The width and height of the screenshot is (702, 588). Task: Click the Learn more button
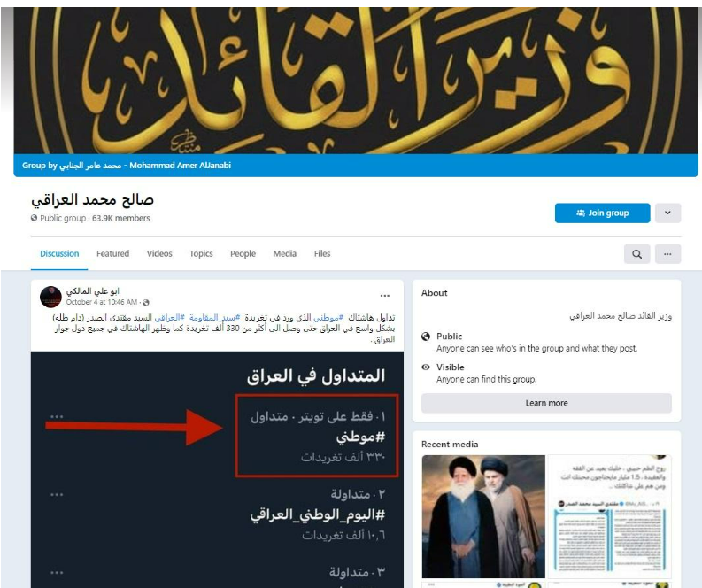pos(546,403)
